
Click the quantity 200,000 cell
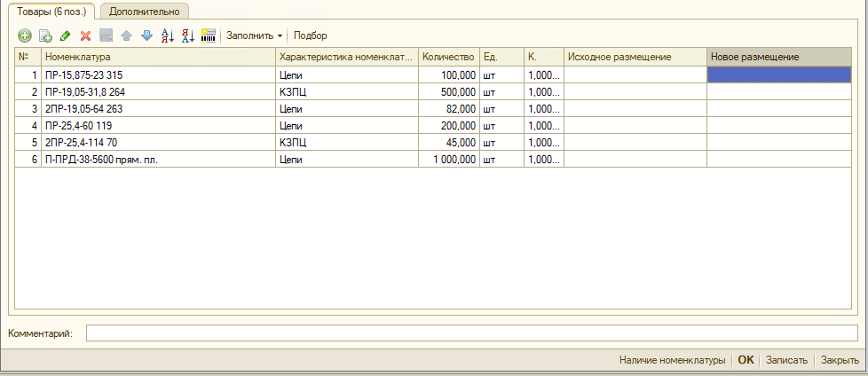click(x=449, y=126)
